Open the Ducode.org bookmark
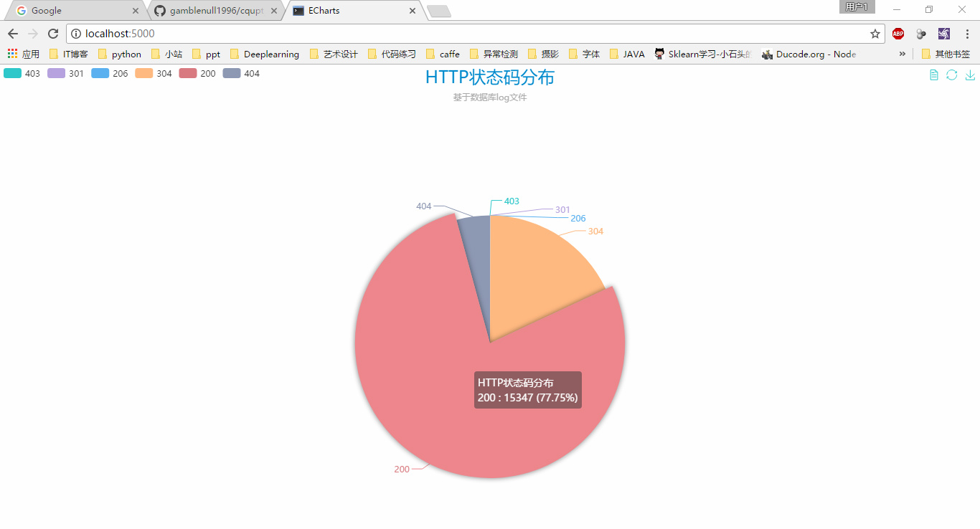The width and height of the screenshot is (980, 529). (809, 54)
